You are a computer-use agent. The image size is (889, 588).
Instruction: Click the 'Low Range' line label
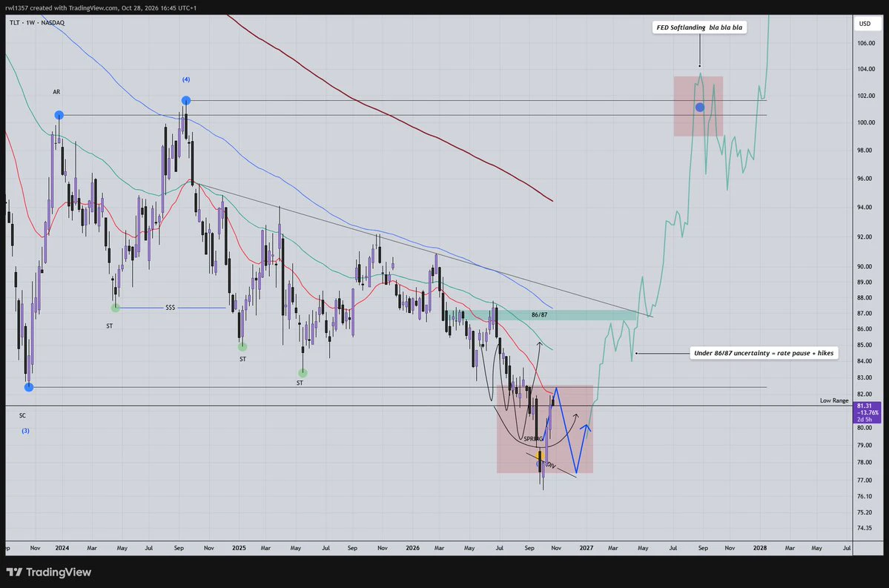(x=834, y=400)
